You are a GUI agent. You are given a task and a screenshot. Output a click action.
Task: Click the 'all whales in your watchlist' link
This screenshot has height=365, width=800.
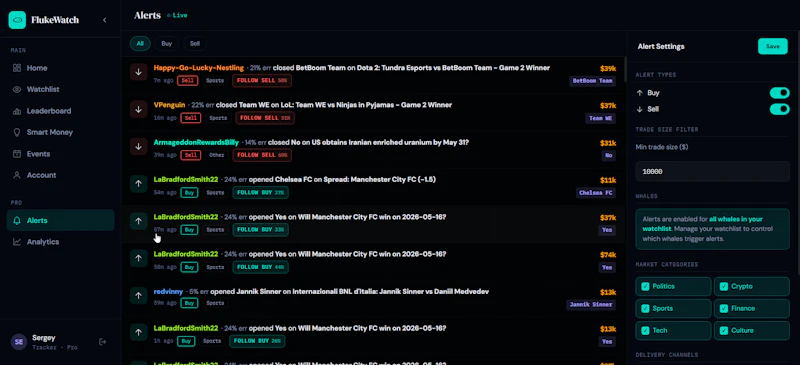pyautogui.click(x=702, y=224)
